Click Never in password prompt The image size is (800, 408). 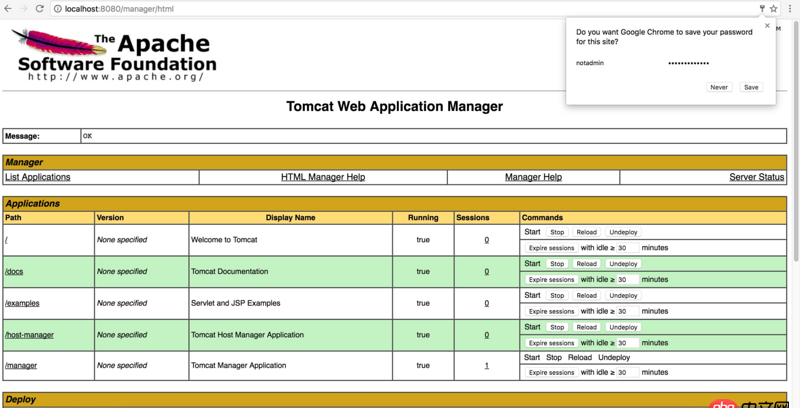[x=719, y=87]
